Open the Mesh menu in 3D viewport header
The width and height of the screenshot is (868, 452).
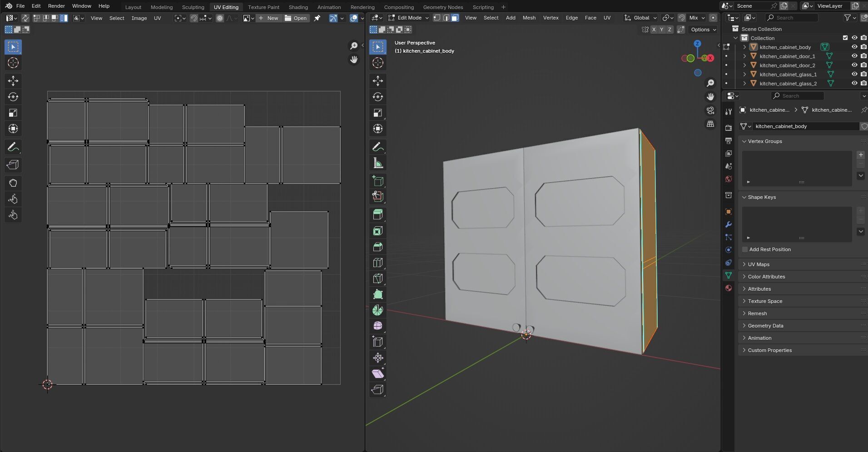529,18
